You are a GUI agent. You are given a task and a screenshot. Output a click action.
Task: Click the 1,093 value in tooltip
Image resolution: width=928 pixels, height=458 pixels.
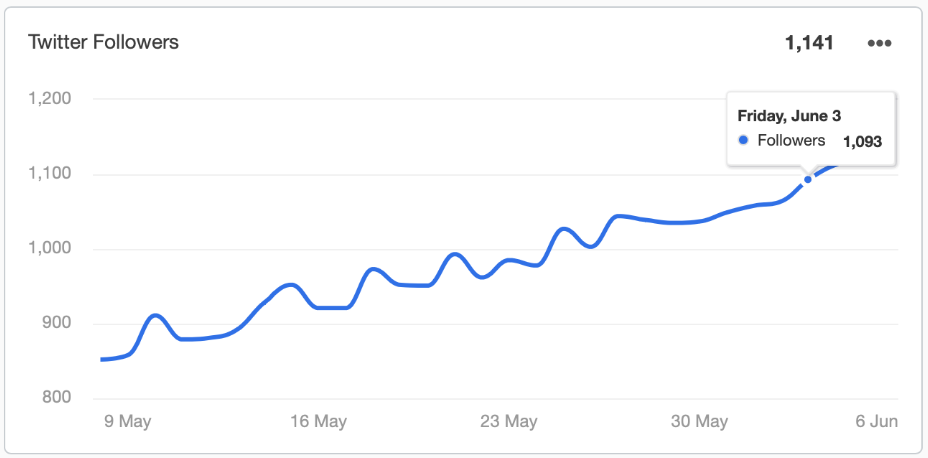click(x=862, y=141)
